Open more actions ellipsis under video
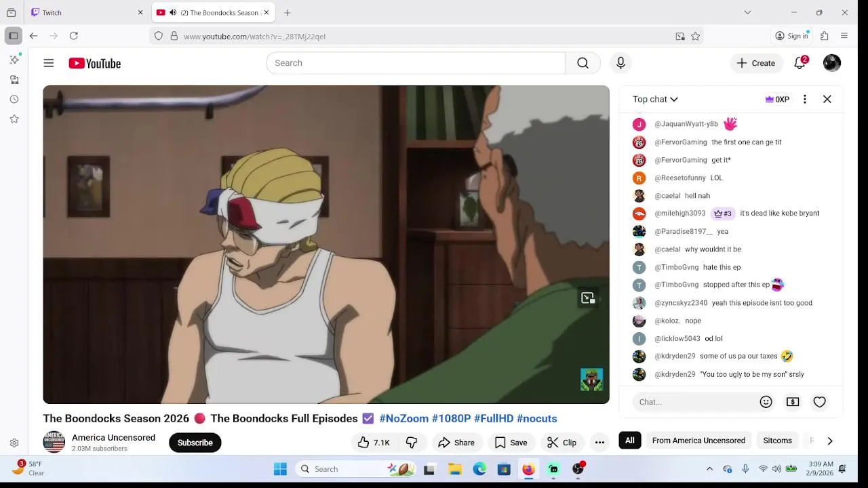 (599, 443)
